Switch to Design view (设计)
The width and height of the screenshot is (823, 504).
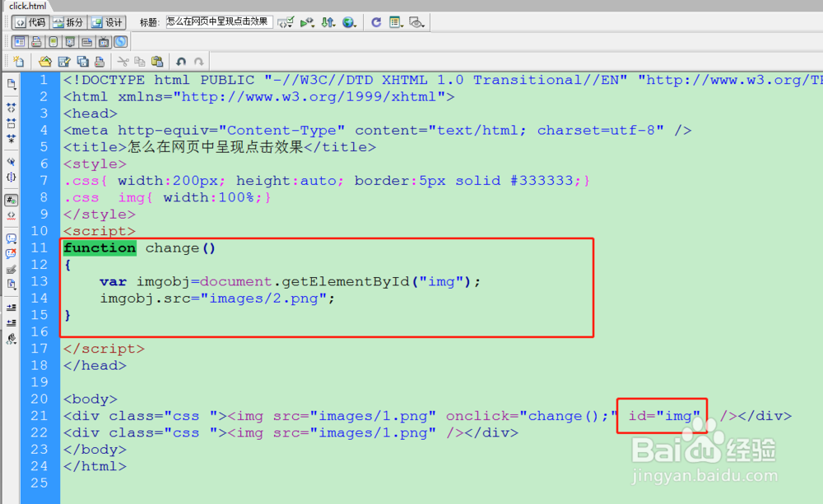pyautogui.click(x=107, y=22)
